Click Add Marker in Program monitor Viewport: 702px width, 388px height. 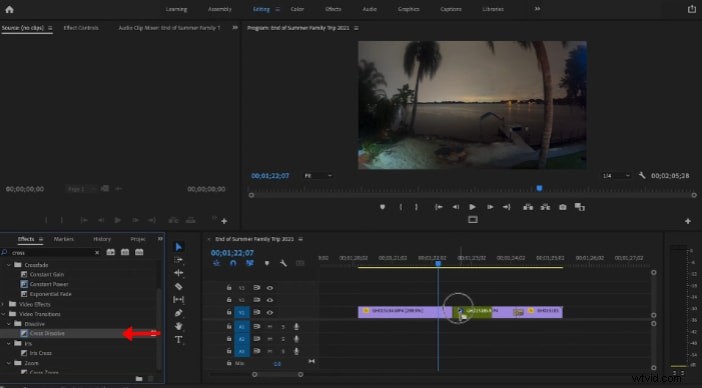click(382, 207)
